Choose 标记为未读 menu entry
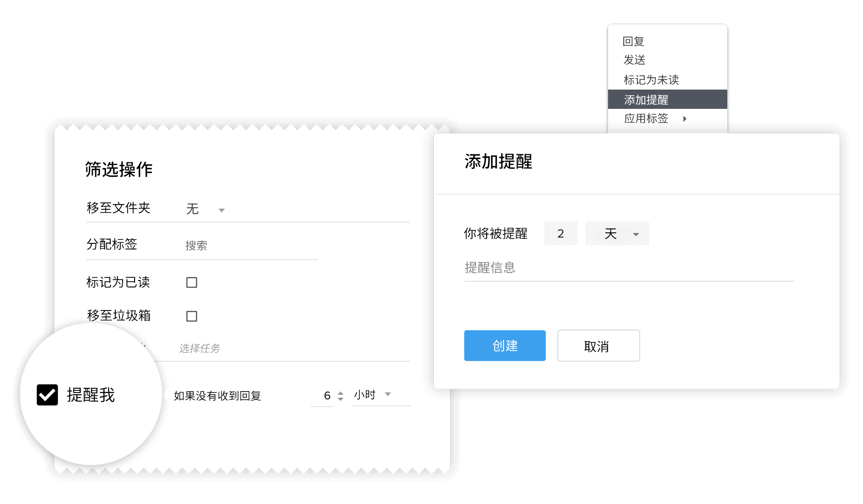The width and height of the screenshot is (863, 504). pos(651,80)
